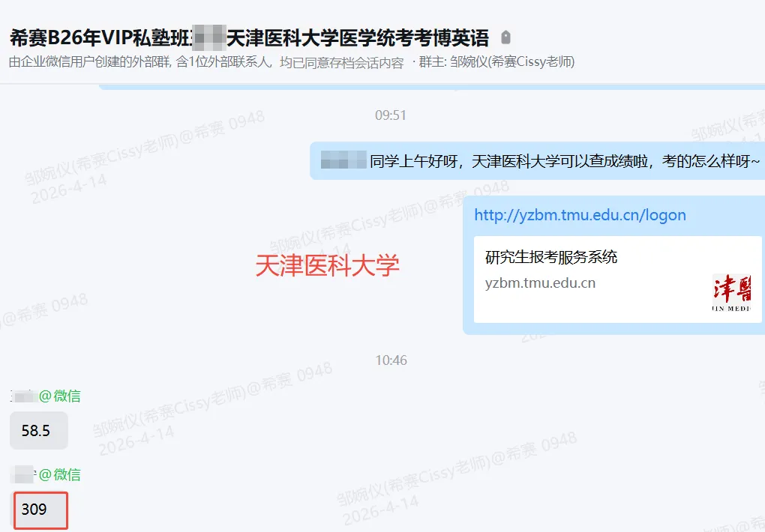This screenshot has height=532, width=765.
Task: Select the 58.5 message bubble
Action: pos(38,431)
